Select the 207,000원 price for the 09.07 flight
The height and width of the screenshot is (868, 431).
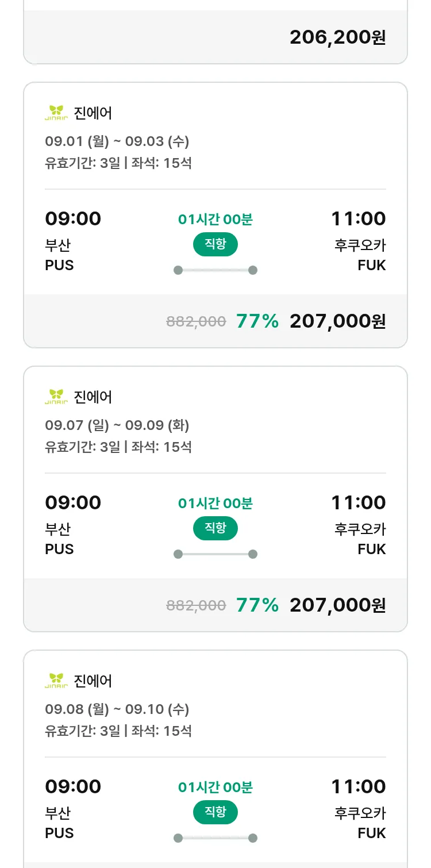coord(337,605)
